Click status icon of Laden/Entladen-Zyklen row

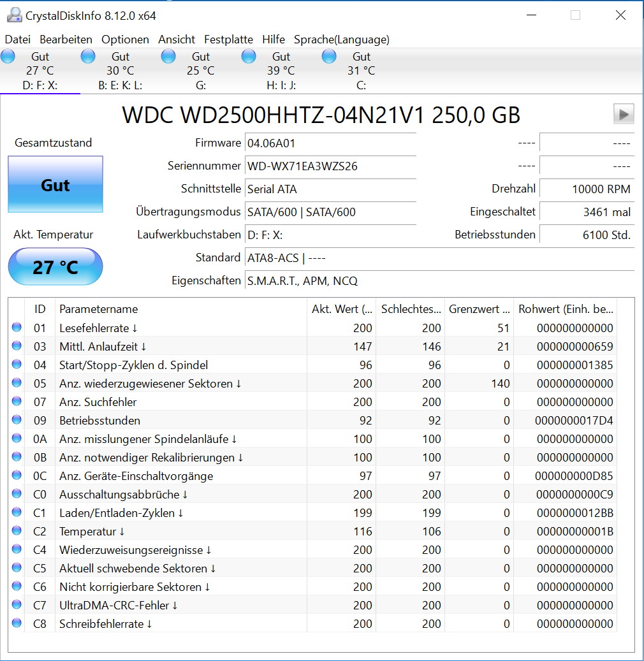(17, 512)
